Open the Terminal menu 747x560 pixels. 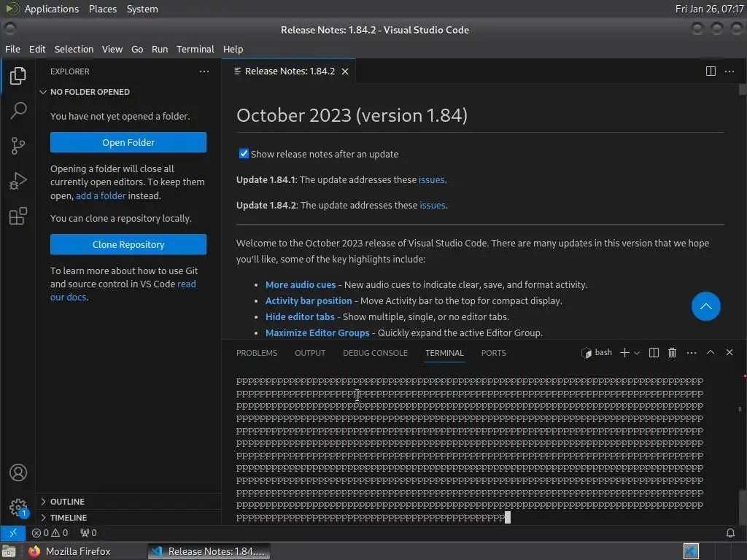click(196, 49)
